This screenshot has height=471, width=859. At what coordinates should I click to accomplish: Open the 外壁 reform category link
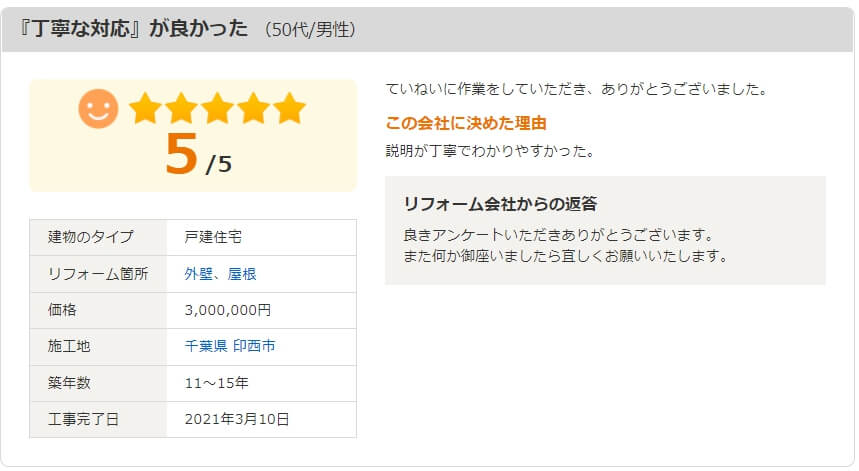pyautogui.click(x=198, y=274)
